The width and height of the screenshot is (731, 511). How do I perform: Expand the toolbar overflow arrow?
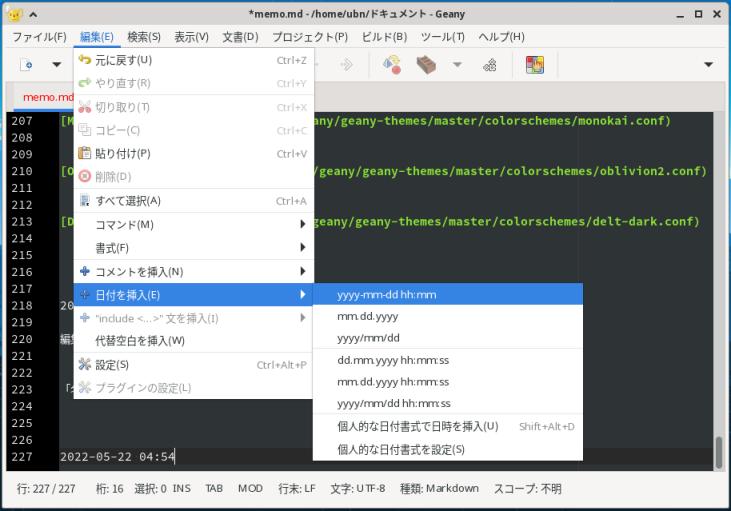point(708,65)
